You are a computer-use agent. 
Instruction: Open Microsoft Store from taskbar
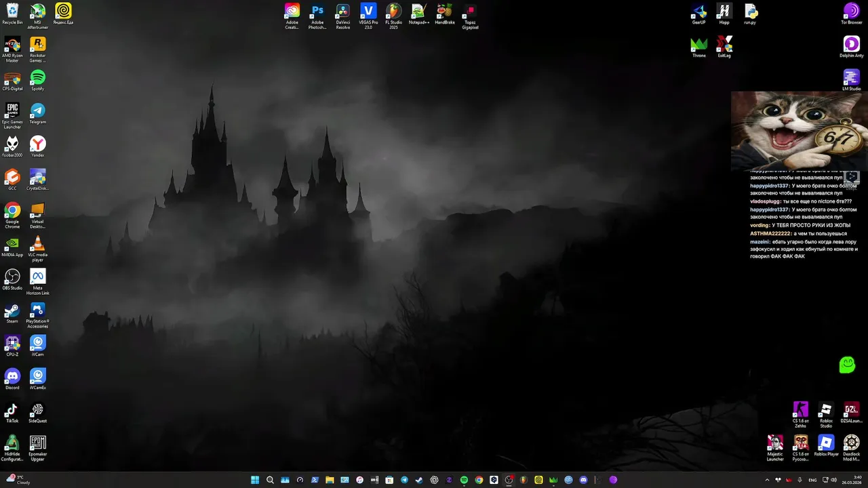click(389, 480)
